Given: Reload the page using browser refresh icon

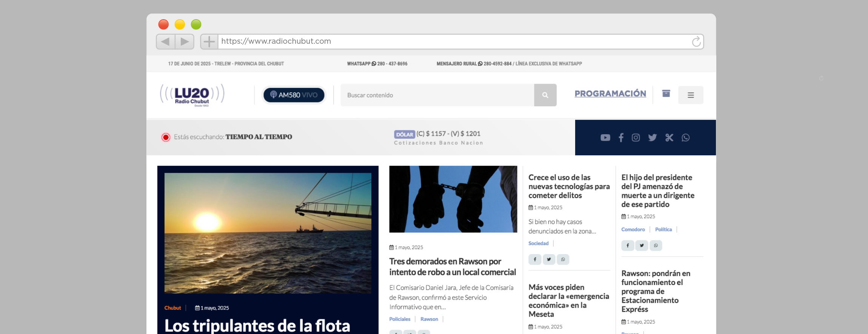Looking at the screenshot, I should click(x=696, y=41).
